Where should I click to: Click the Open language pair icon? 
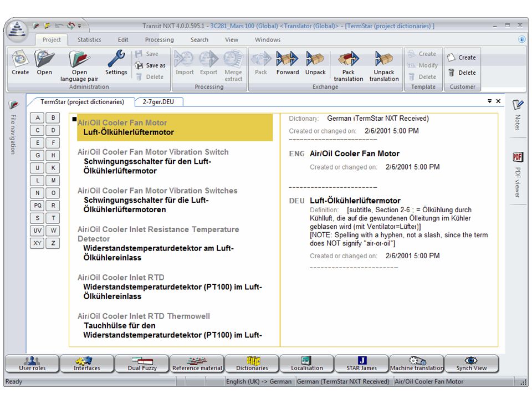point(79,66)
